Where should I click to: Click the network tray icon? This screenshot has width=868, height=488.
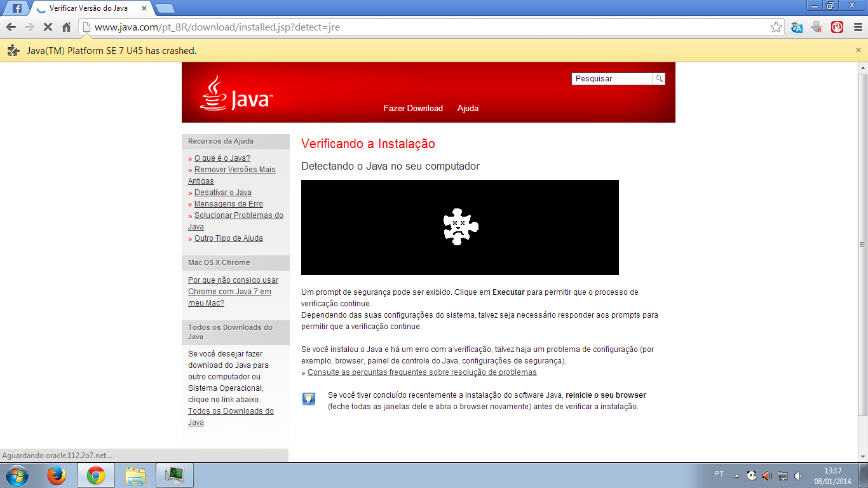coord(783,475)
